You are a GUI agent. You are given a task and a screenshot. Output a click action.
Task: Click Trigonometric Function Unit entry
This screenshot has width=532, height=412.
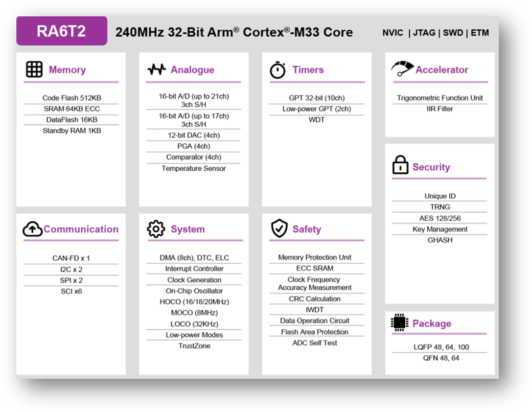(x=440, y=98)
